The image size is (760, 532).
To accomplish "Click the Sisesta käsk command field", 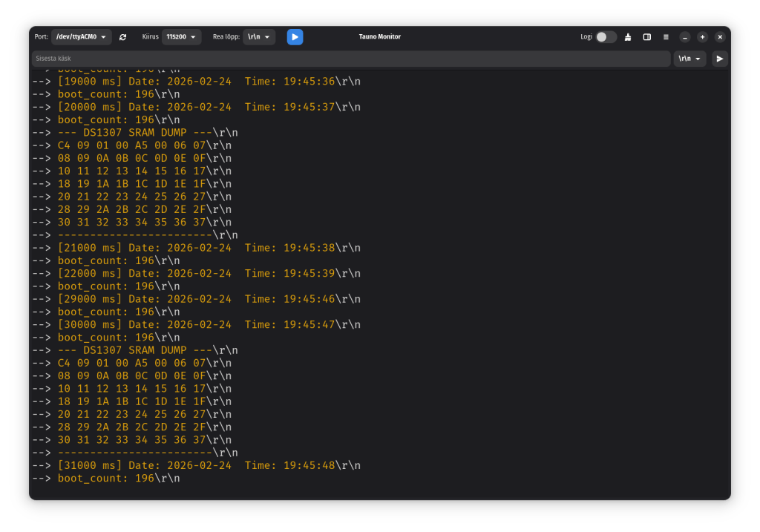I will tap(349, 59).
